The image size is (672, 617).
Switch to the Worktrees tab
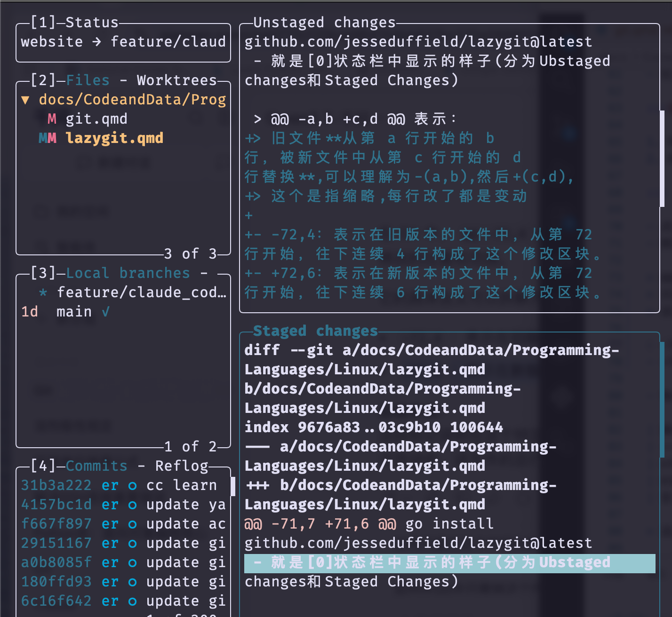coord(176,80)
